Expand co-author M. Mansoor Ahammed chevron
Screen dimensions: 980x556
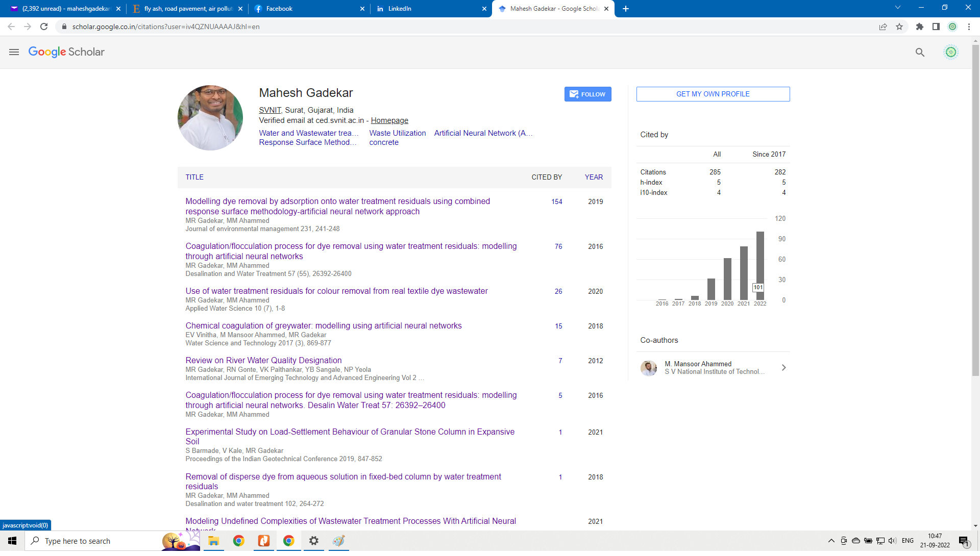click(x=784, y=368)
